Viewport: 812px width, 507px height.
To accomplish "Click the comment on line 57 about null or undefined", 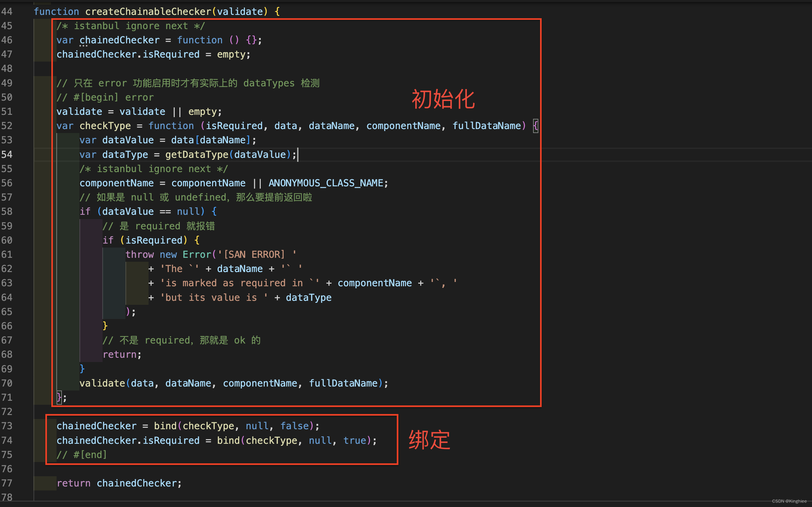I will click(196, 197).
